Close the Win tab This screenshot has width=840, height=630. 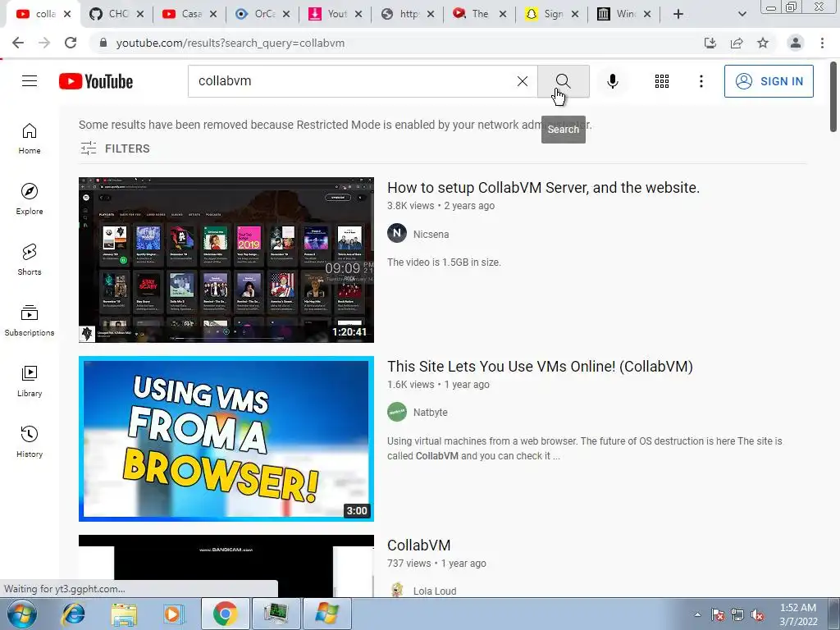(647, 14)
